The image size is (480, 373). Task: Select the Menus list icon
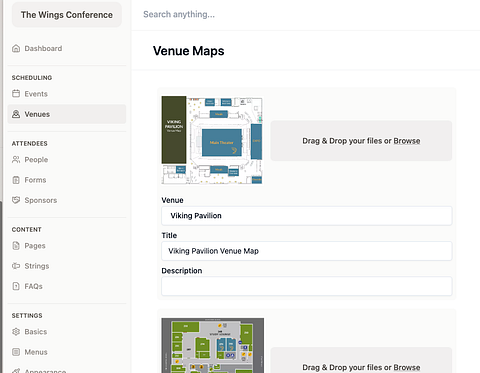pyautogui.click(x=16, y=352)
